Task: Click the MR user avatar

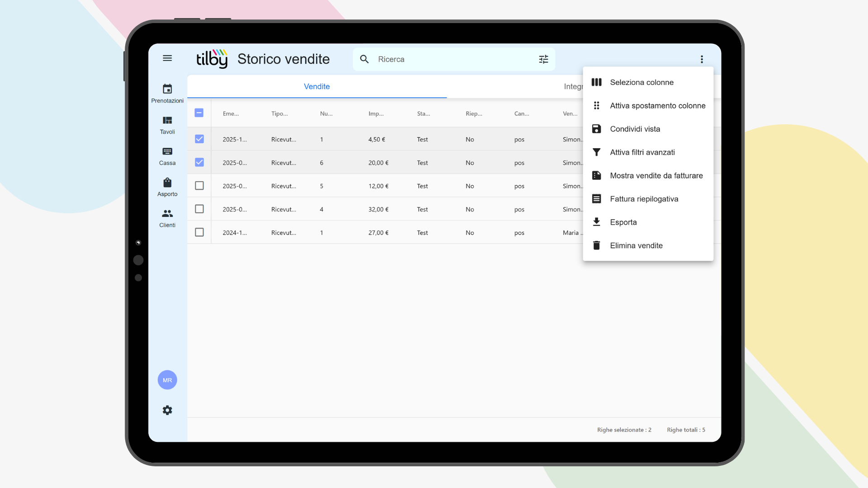Action: coord(167,380)
